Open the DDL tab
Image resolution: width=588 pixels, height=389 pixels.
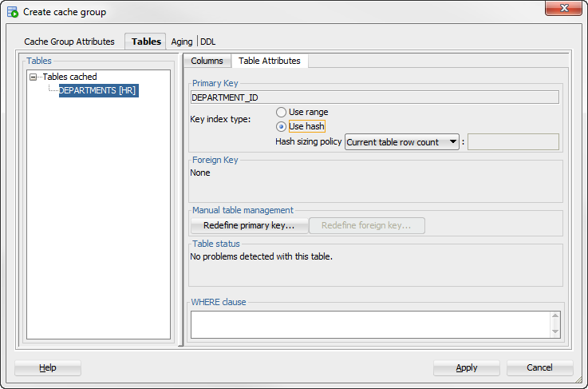pyautogui.click(x=208, y=42)
